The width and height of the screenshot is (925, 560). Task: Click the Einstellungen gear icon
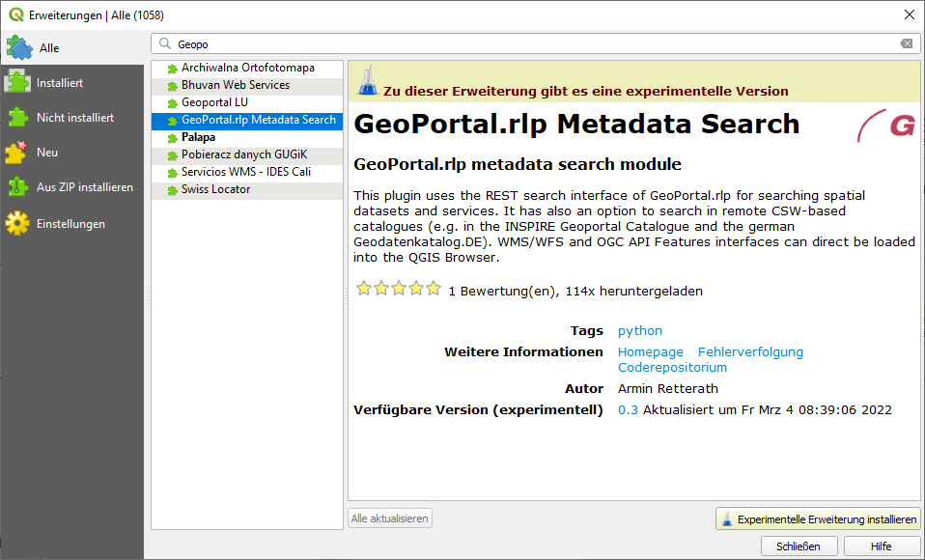pos(17,224)
